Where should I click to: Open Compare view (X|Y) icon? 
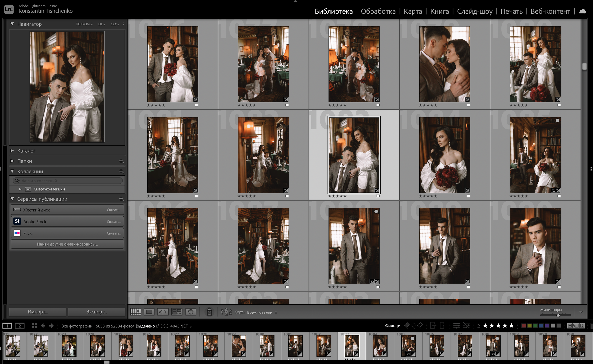163,312
